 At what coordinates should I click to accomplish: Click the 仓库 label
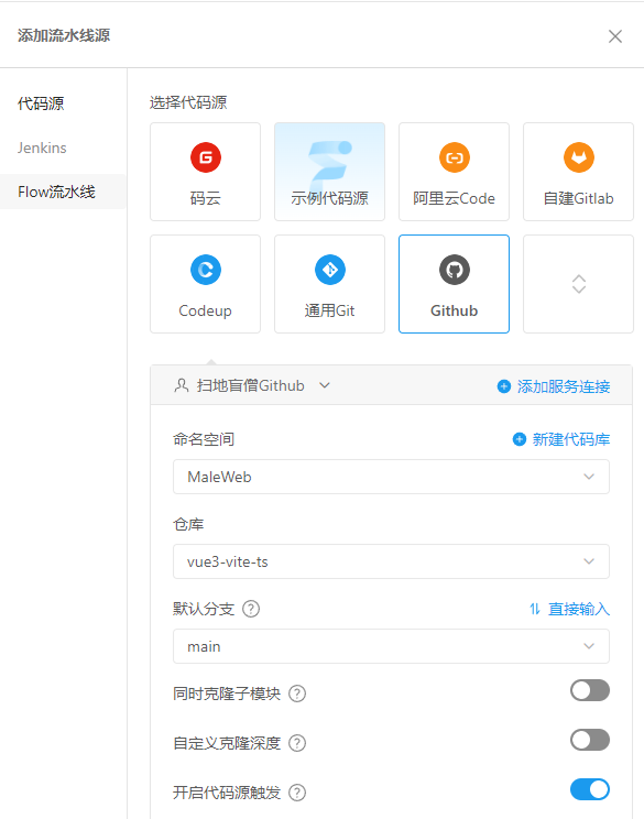(188, 524)
